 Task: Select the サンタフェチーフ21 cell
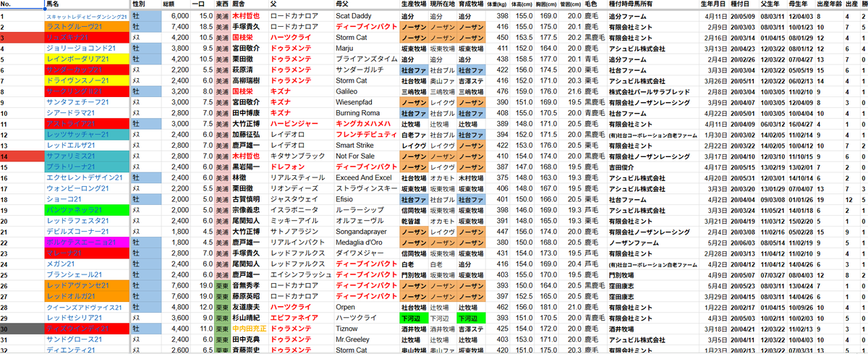pos(88,103)
